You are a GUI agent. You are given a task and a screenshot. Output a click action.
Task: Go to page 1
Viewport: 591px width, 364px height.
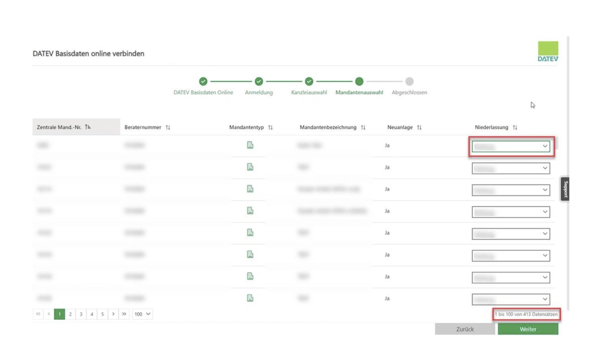click(x=59, y=314)
